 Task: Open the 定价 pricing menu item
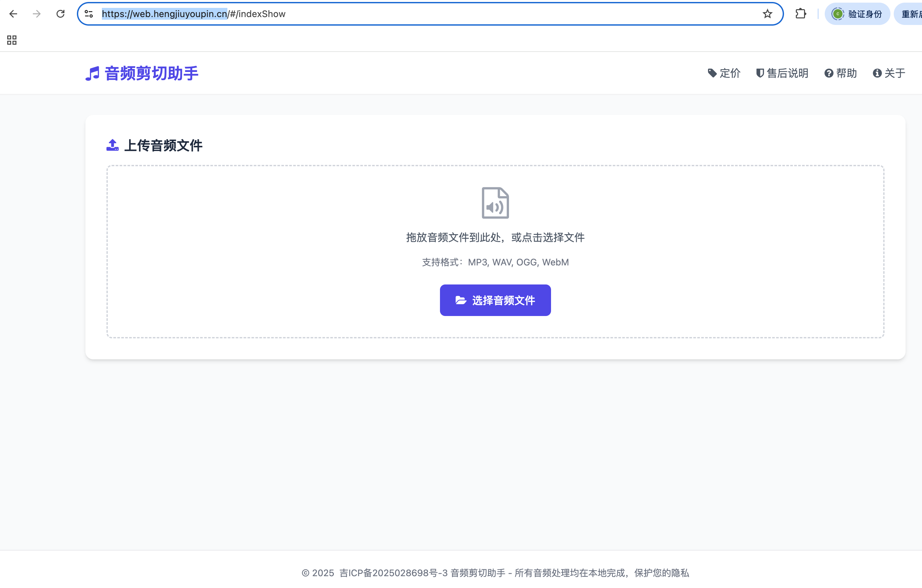724,73
